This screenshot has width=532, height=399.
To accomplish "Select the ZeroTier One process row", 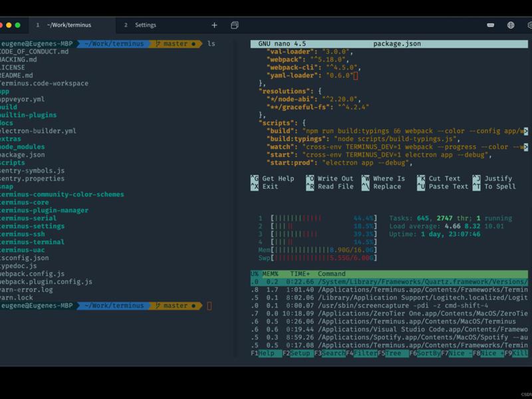I will [389, 313].
